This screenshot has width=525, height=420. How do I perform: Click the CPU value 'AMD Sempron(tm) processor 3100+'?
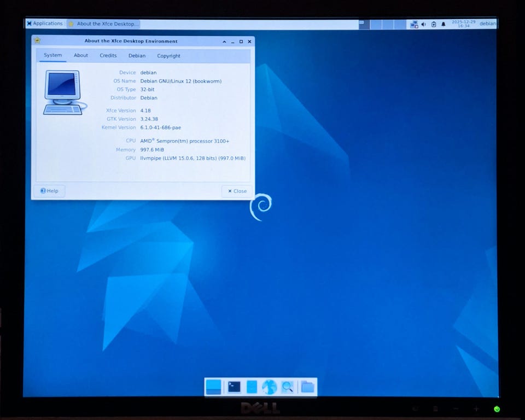[x=184, y=141]
